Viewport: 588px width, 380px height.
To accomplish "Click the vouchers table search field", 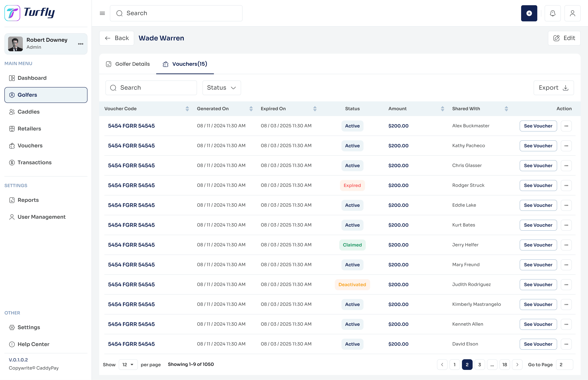I will coord(151,88).
